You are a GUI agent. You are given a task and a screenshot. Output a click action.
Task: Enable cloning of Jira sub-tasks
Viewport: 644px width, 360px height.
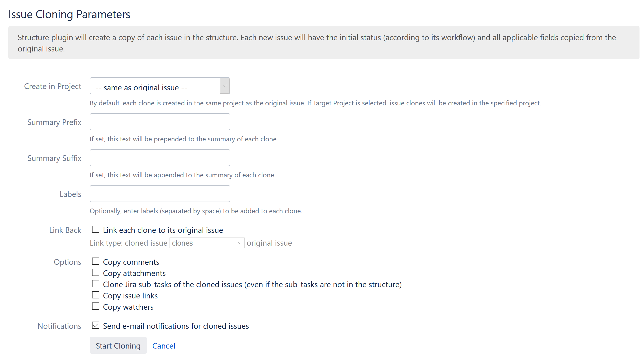tap(95, 283)
